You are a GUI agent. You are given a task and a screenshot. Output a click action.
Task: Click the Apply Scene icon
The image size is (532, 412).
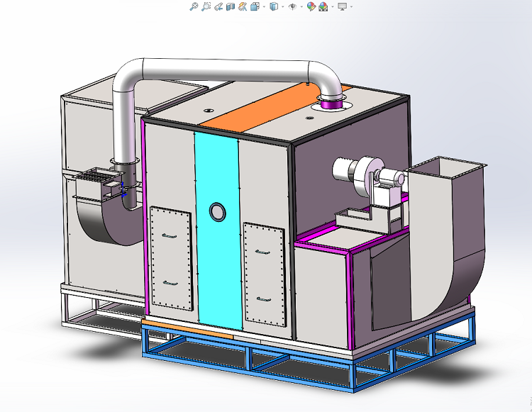click(x=323, y=6)
